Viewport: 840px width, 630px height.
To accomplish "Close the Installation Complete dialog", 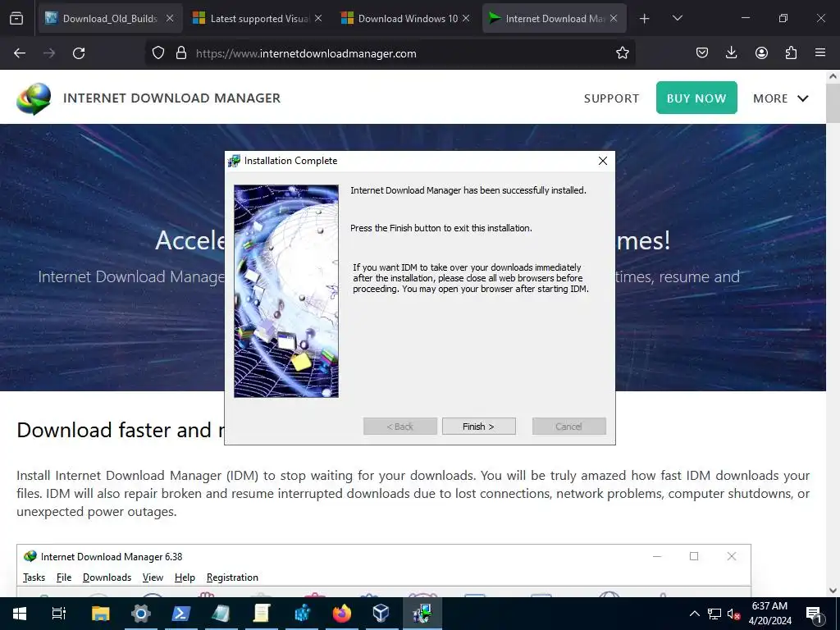I will 603,161.
